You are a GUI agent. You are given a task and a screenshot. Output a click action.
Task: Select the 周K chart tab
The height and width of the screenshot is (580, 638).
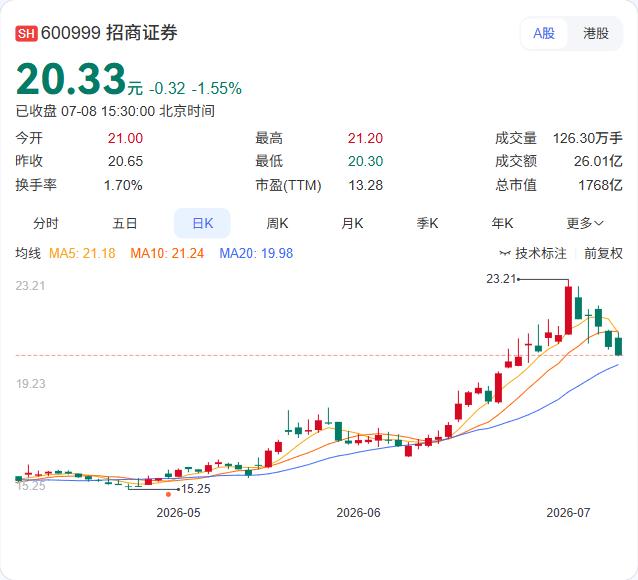277,223
